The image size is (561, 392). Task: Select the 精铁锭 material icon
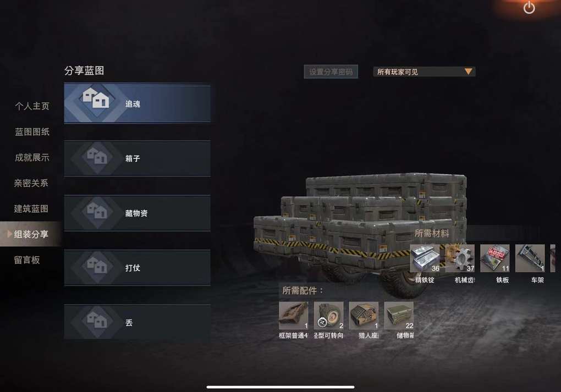pos(425,258)
